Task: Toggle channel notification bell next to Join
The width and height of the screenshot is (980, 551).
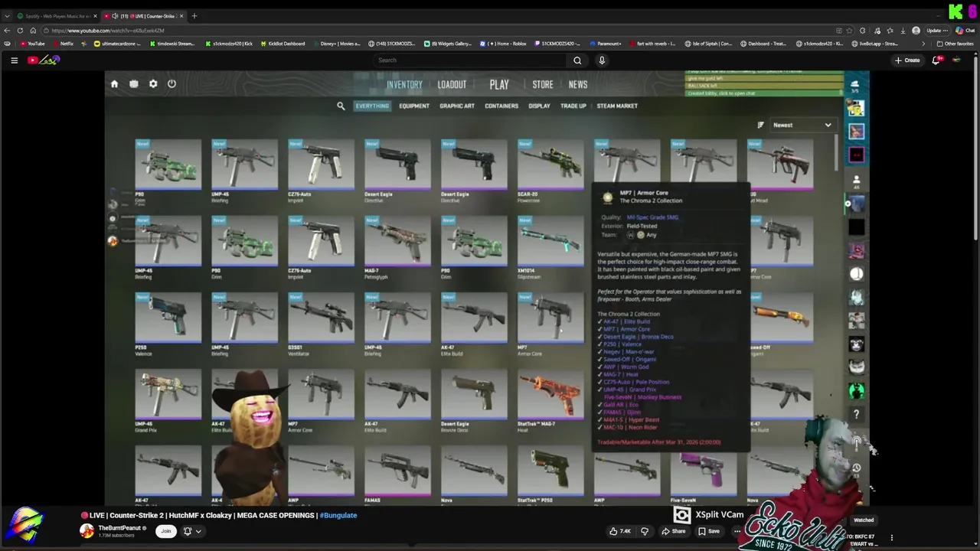Action: tap(187, 531)
